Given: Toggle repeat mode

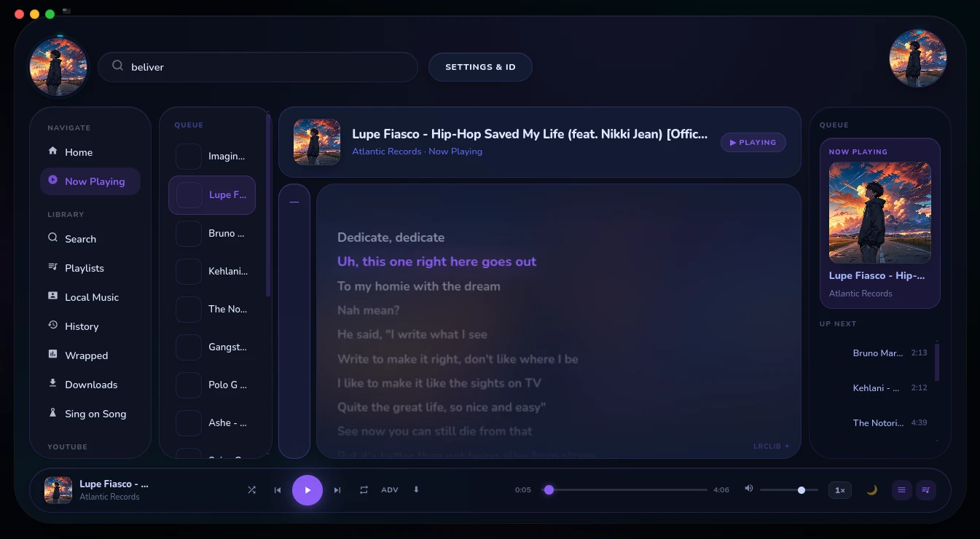Looking at the screenshot, I should pyautogui.click(x=364, y=490).
